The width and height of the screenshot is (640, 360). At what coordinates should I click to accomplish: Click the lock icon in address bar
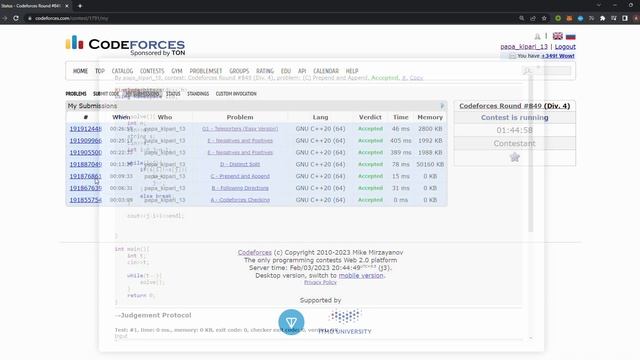coord(30,18)
